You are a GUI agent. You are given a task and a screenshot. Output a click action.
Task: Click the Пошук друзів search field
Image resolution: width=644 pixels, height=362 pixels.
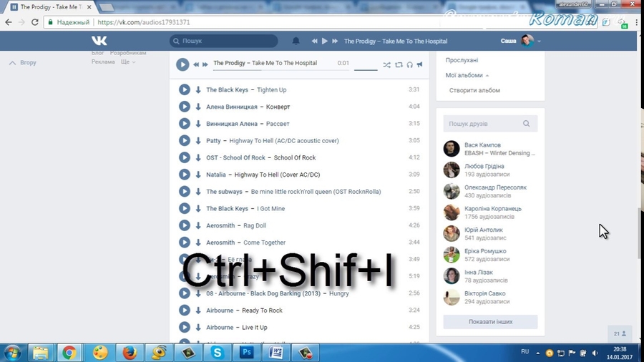(483, 124)
